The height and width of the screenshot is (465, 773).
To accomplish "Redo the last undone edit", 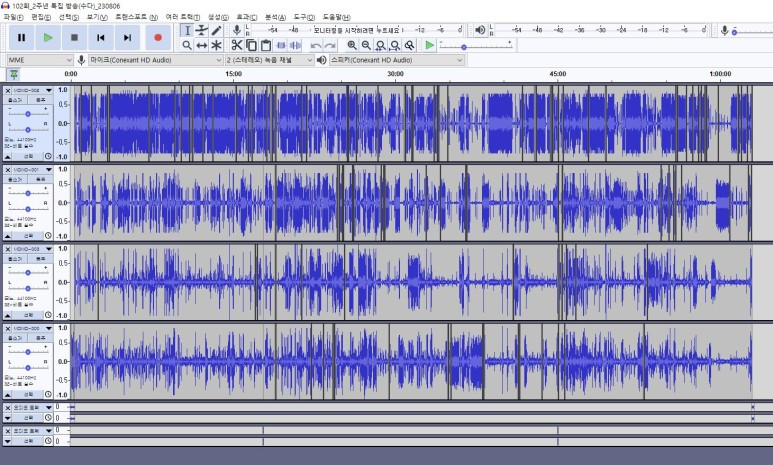I will pos(330,45).
